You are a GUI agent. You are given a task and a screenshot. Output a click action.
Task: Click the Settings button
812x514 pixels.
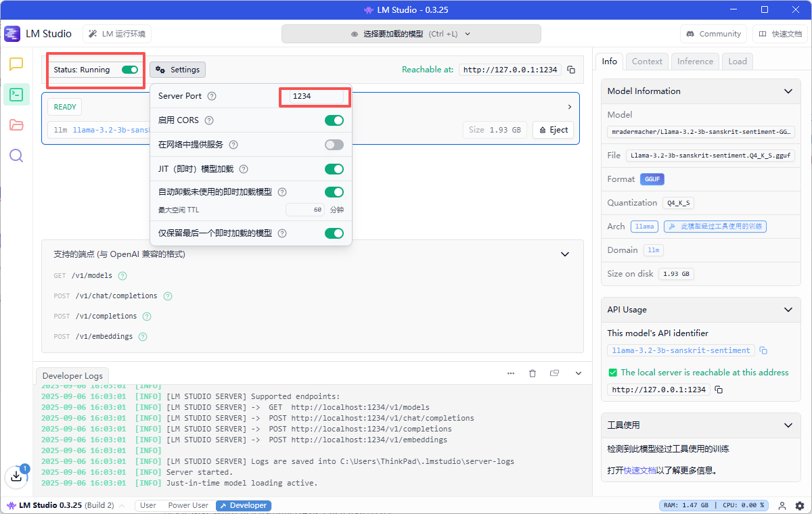(x=177, y=70)
